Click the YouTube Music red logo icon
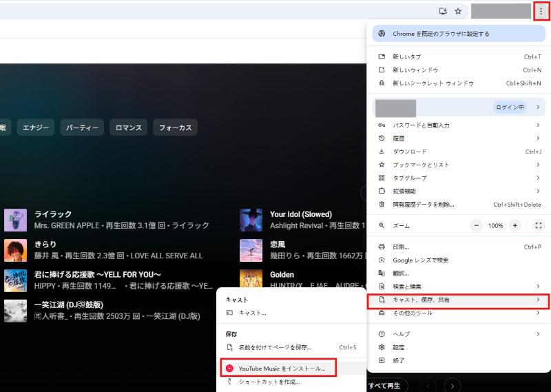This screenshot has height=392, width=551. point(229,369)
